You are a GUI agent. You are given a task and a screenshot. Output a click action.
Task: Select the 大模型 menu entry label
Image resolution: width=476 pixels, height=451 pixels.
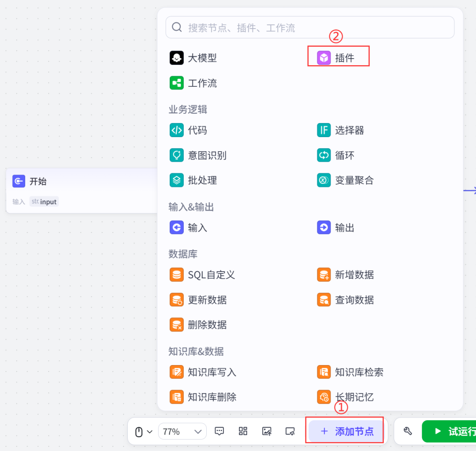click(202, 58)
